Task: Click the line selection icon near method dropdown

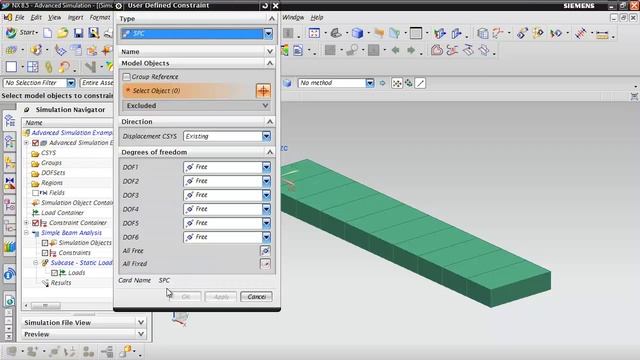Action: tap(420, 83)
